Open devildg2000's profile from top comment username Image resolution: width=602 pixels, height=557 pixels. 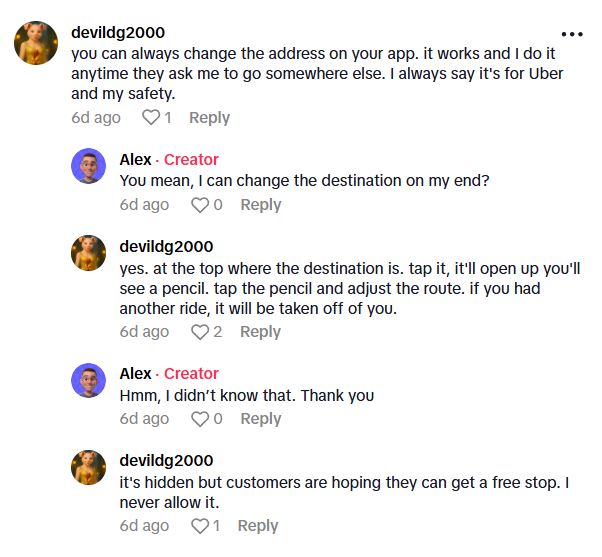(x=118, y=33)
